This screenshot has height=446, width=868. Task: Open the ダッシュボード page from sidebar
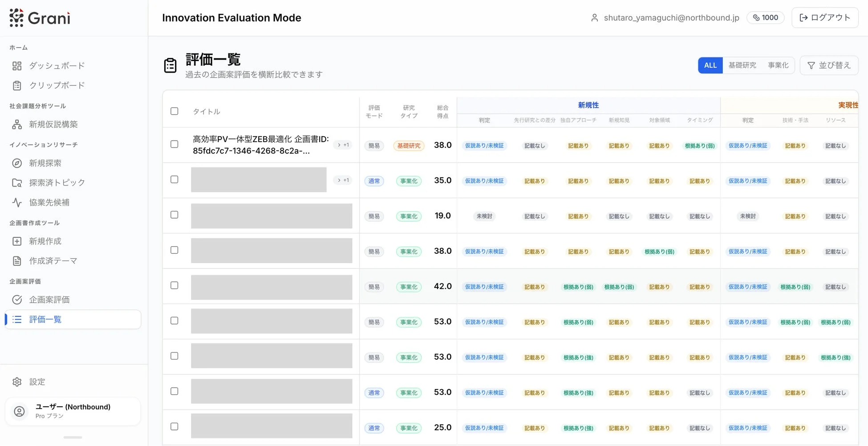56,65
